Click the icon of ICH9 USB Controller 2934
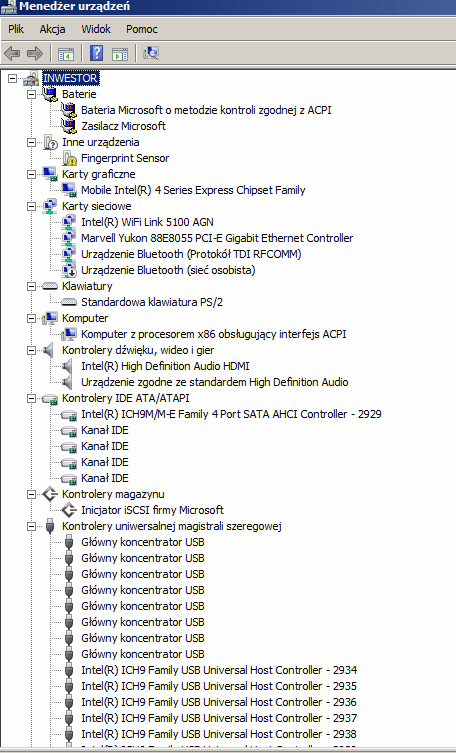This screenshot has height=753, width=456. click(x=69, y=670)
